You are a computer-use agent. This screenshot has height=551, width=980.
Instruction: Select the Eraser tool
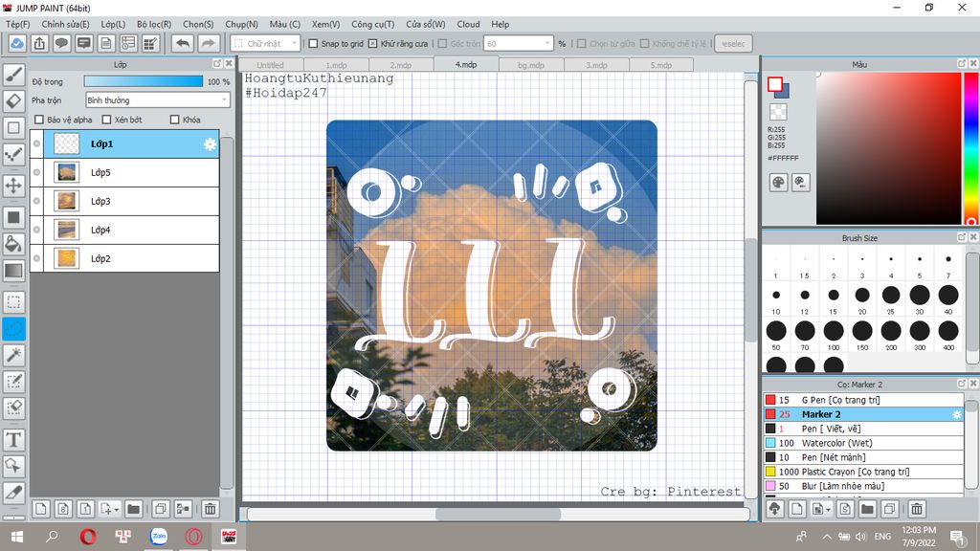13,101
